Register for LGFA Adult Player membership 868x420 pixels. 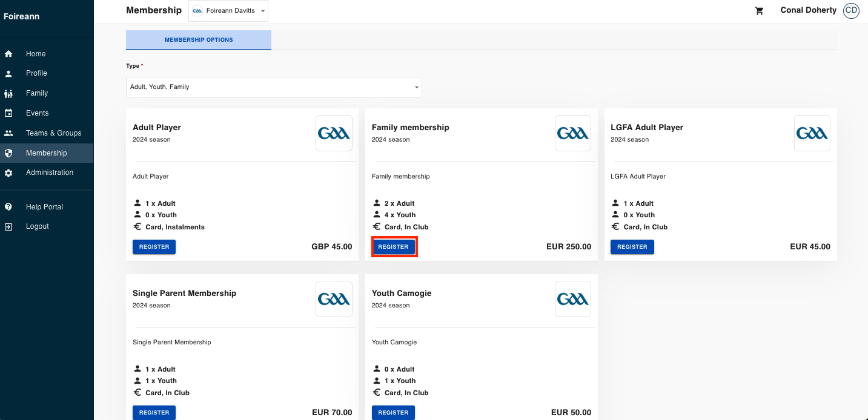tap(632, 247)
